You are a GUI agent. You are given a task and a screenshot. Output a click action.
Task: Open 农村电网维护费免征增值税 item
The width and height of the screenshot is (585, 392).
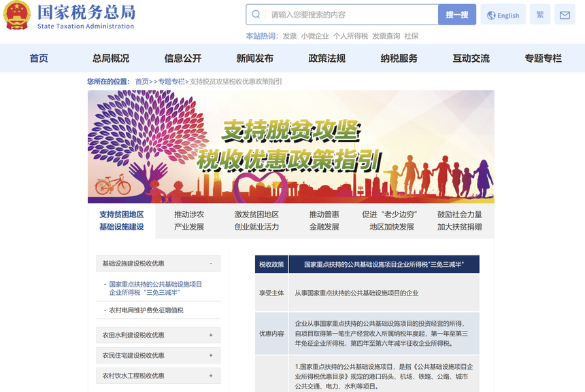146,310
